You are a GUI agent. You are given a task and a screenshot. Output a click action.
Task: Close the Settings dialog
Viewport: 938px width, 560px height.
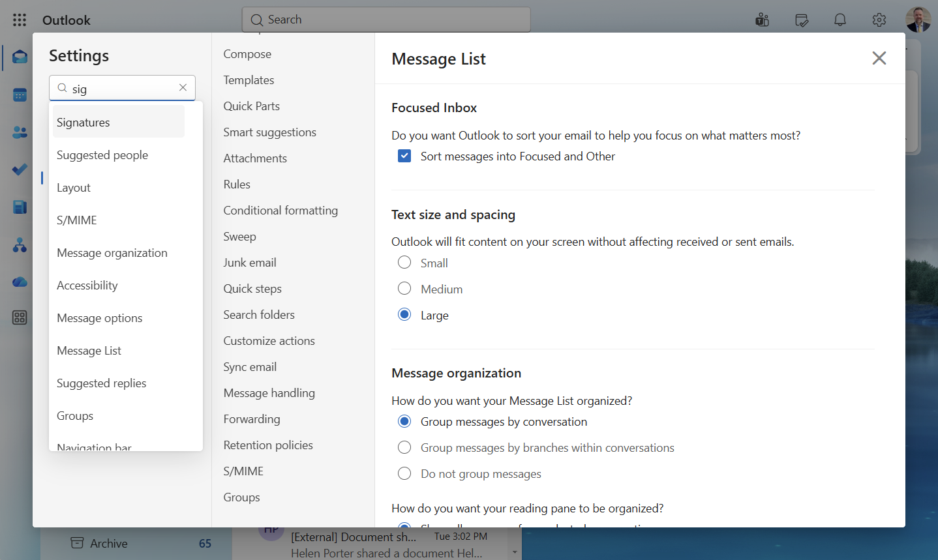coord(879,58)
